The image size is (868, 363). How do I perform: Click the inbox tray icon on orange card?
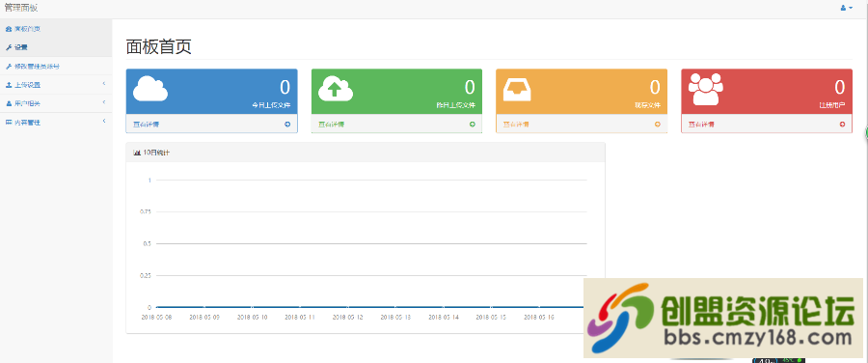coord(517,89)
